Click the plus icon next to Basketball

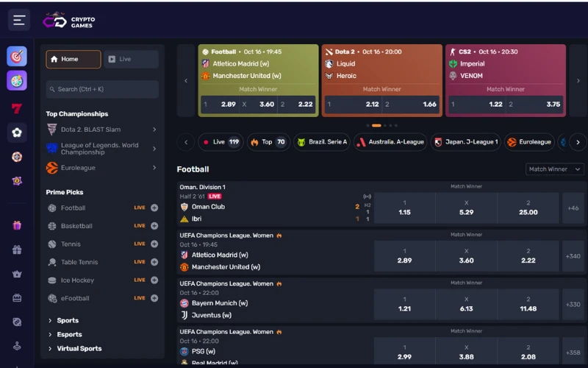click(154, 226)
